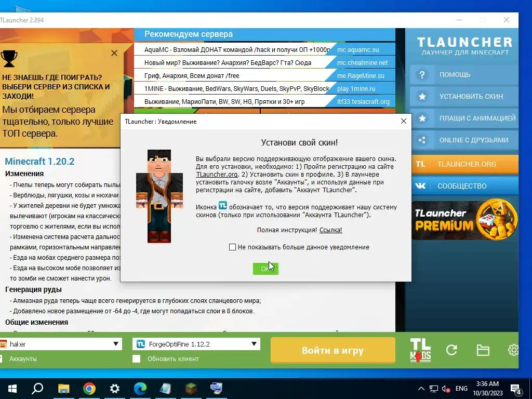Click the star icon beside ПЛАЩИ С АНИМАЦИЕЙ
This screenshot has width=532, height=399.
tap(422, 118)
